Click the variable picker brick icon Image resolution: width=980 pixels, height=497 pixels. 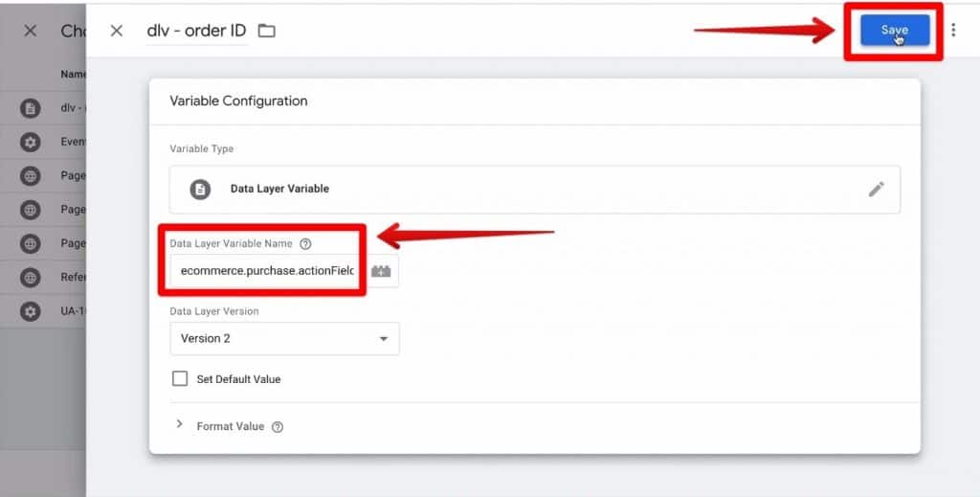(382, 271)
